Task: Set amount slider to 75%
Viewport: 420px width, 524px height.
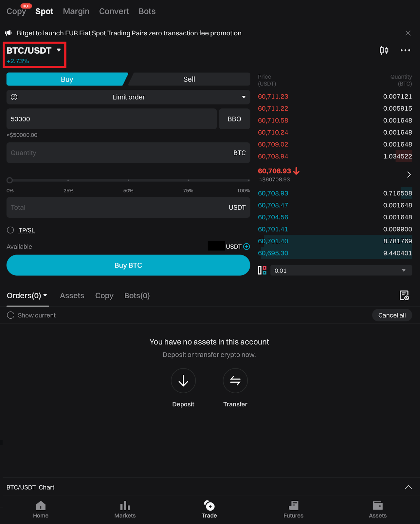Action: [189, 180]
